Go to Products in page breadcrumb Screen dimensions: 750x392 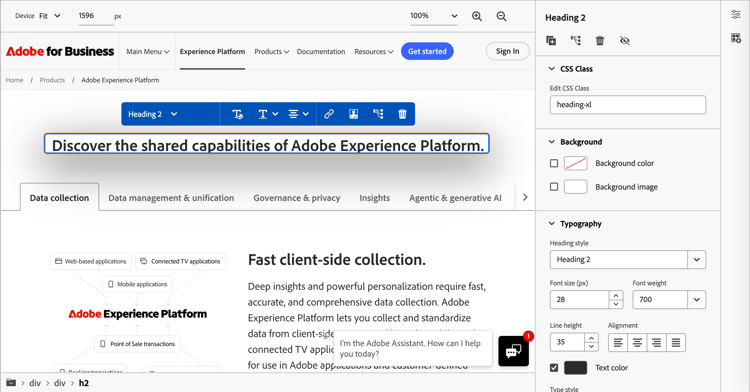point(52,80)
